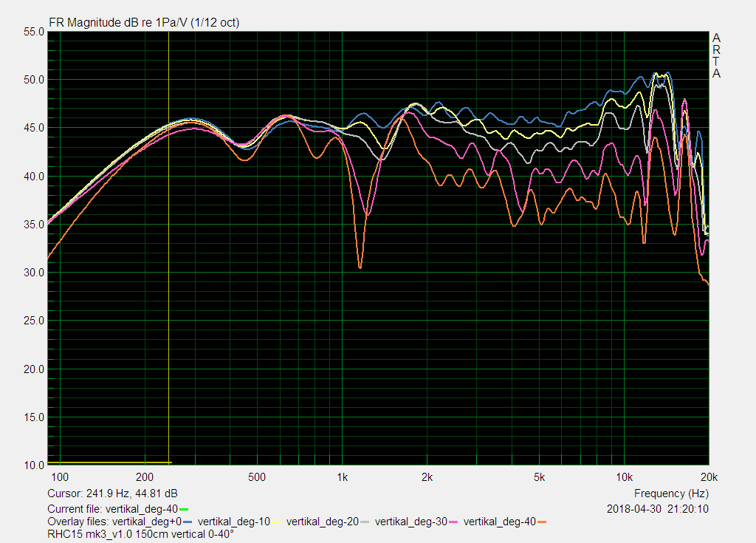Click the 'vertikal_deg-10' overlay legend entry

(x=234, y=522)
